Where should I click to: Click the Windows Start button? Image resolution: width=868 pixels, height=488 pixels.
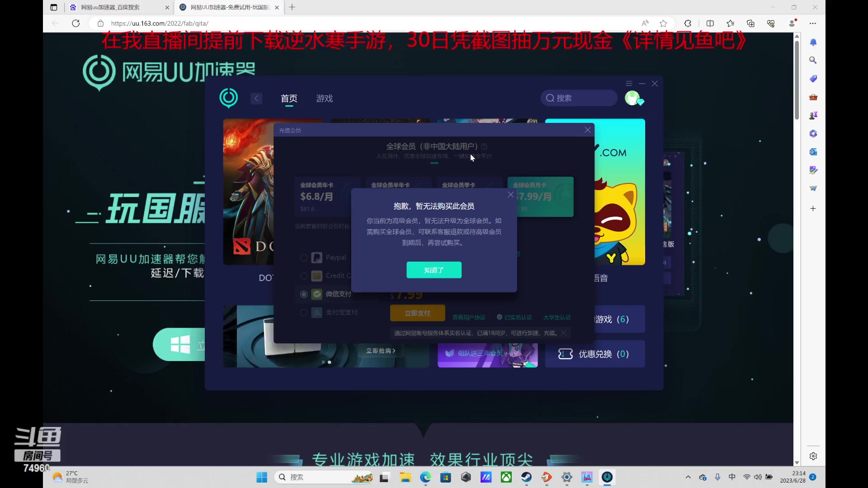tap(262, 477)
